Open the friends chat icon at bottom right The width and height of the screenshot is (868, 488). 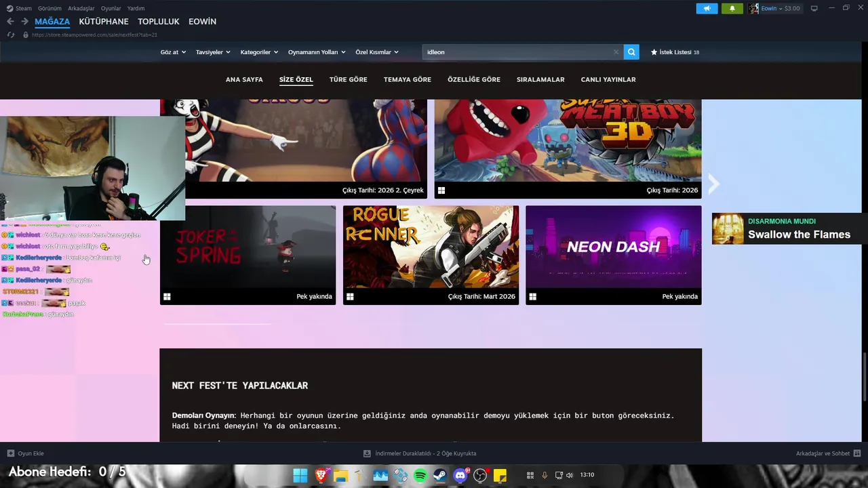(x=857, y=453)
